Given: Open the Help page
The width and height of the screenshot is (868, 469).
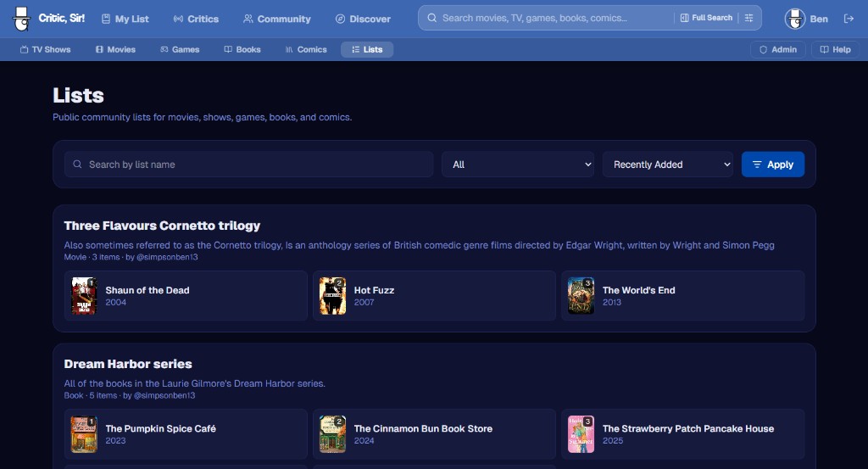Looking at the screenshot, I should 835,50.
